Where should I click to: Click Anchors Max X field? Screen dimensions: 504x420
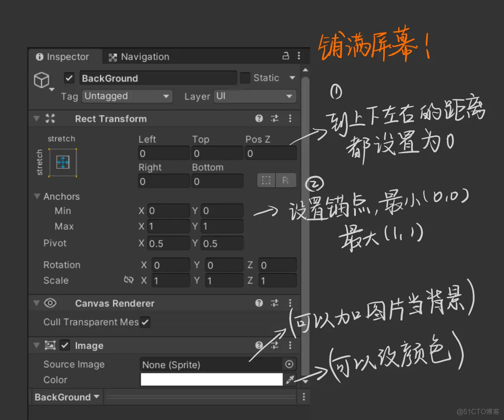pos(168,226)
